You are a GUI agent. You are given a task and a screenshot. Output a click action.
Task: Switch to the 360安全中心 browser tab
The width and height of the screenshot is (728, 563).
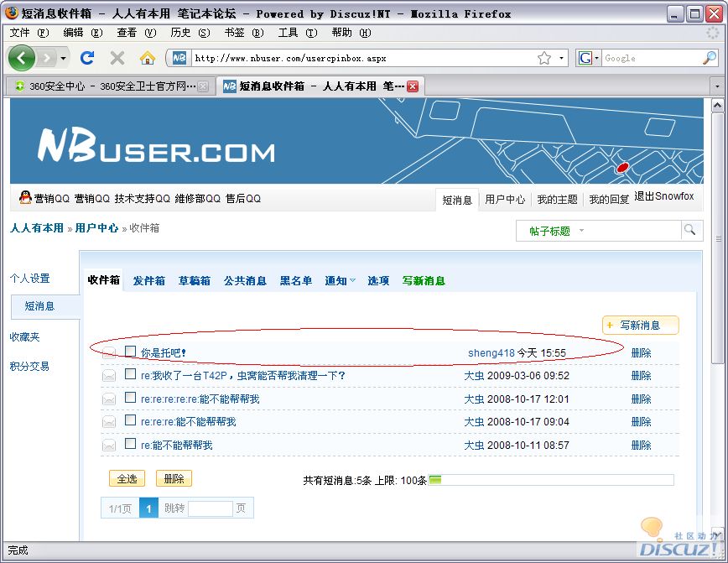pyautogui.click(x=110, y=86)
